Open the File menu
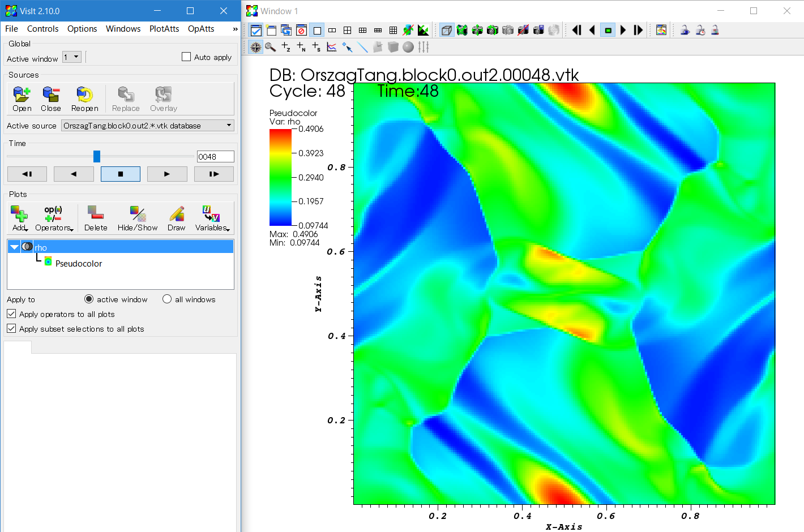 tap(11, 29)
